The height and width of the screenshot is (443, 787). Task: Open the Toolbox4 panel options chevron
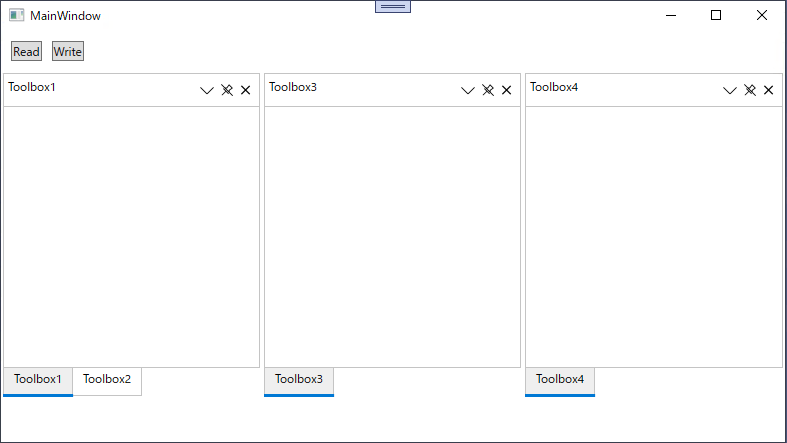pyautogui.click(x=730, y=90)
